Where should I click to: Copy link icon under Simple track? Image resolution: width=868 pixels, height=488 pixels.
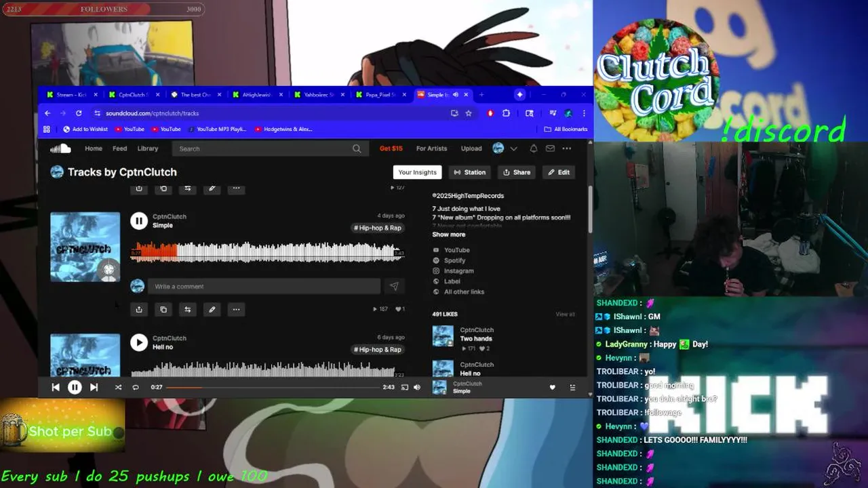(163, 309)
